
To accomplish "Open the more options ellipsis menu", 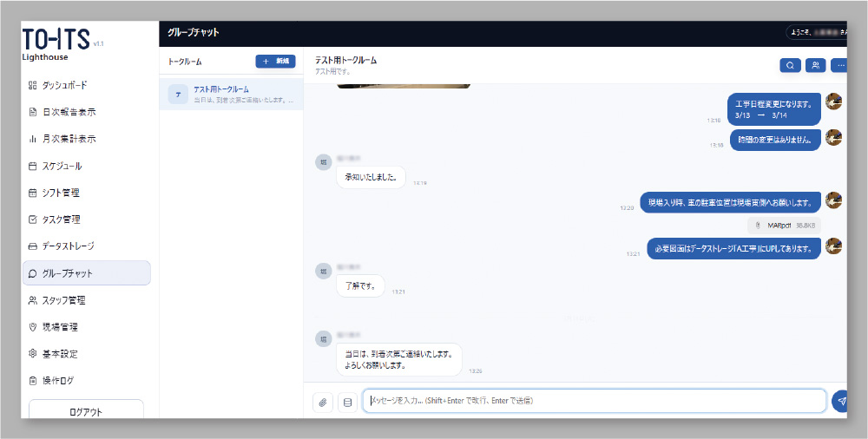I will point(838,65).
